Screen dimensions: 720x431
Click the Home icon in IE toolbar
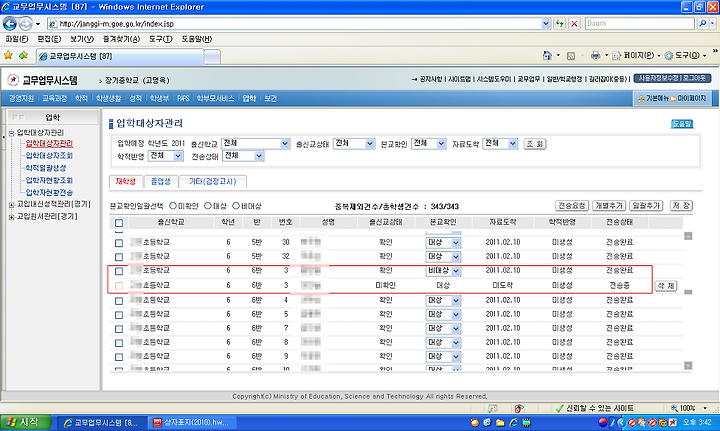[x=547, y=56]
